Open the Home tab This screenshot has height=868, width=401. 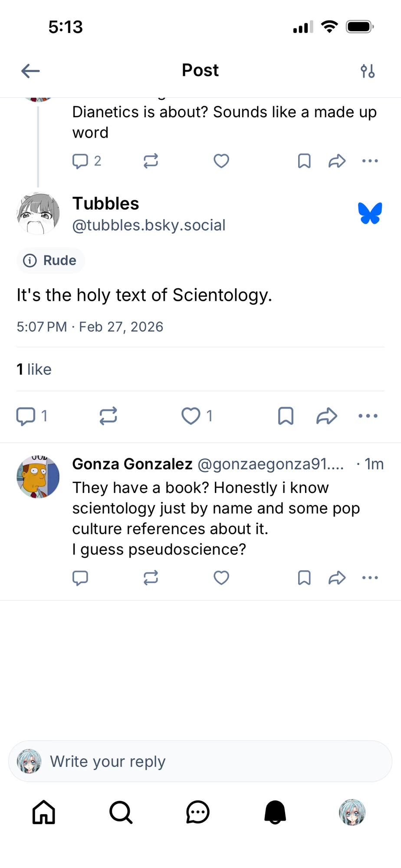(x=44, y=812)
